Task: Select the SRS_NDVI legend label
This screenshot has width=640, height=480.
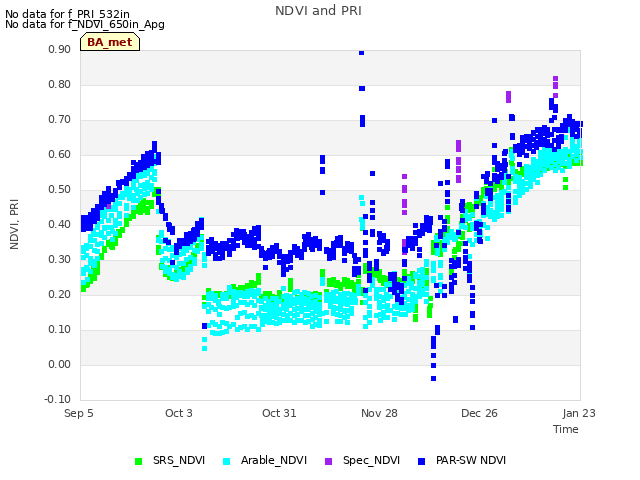Action: coord(179,460)
